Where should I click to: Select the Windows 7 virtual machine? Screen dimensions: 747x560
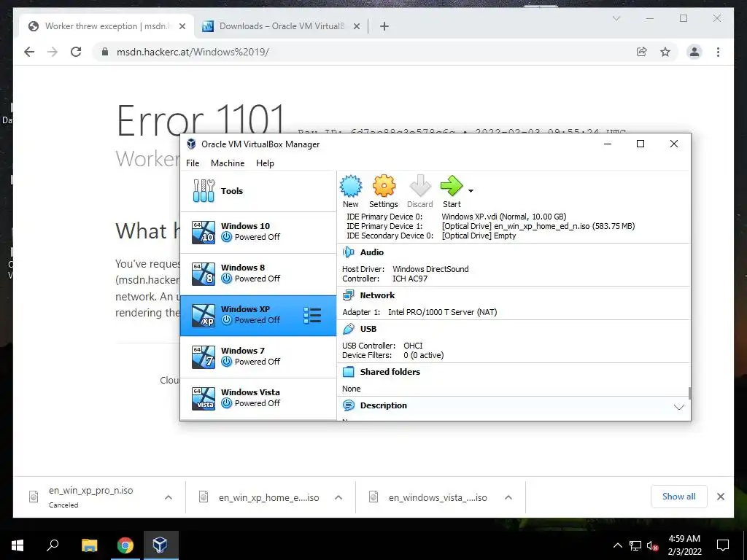[x=258, y=357]
